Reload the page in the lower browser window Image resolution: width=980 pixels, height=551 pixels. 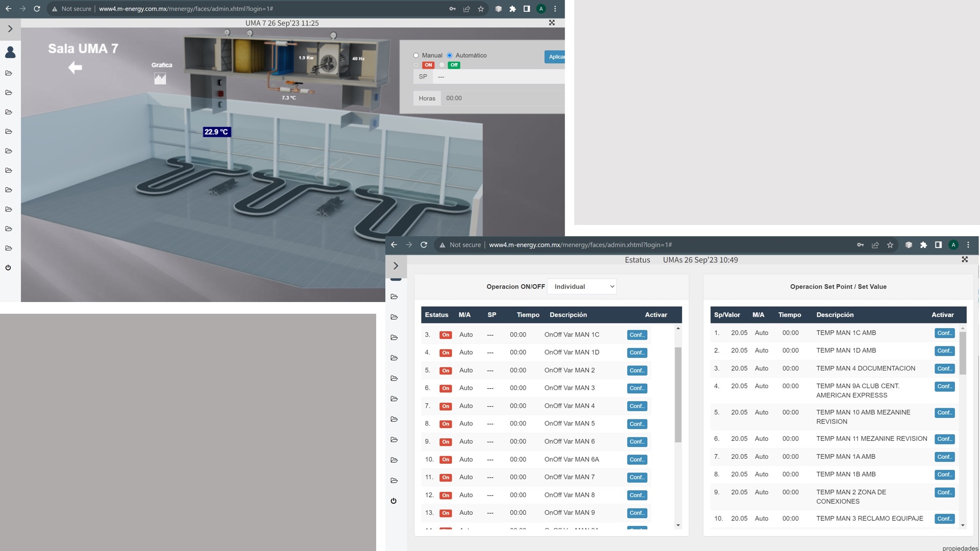tap(424, 245)
